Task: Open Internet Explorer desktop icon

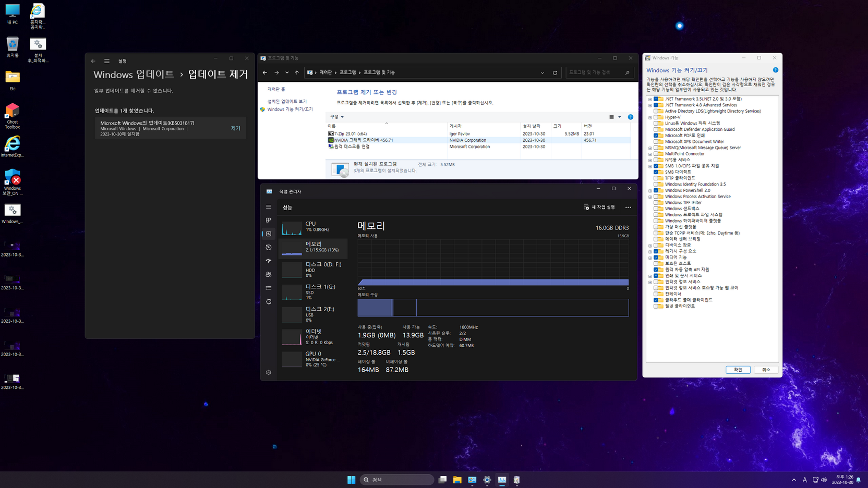Action: pos(13,147)
